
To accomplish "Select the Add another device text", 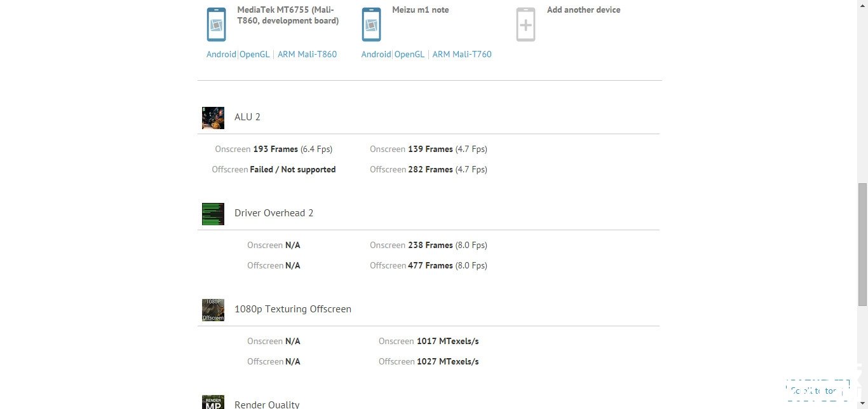I will point(584,10).
